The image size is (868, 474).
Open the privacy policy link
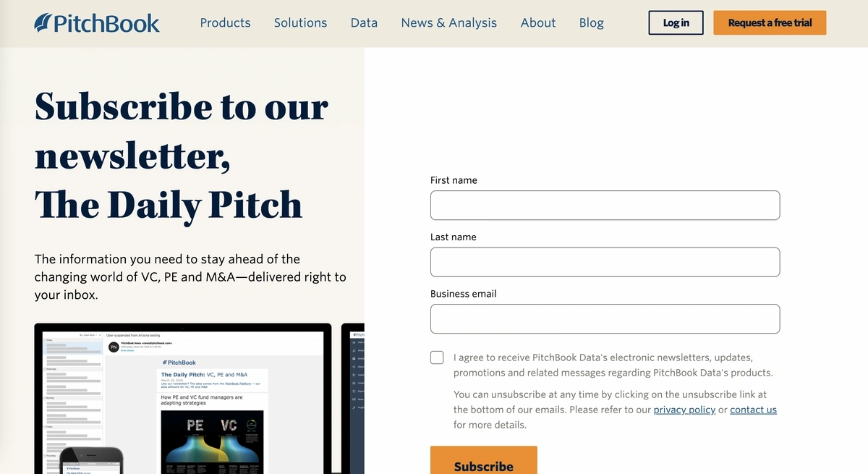pos(684,409)
